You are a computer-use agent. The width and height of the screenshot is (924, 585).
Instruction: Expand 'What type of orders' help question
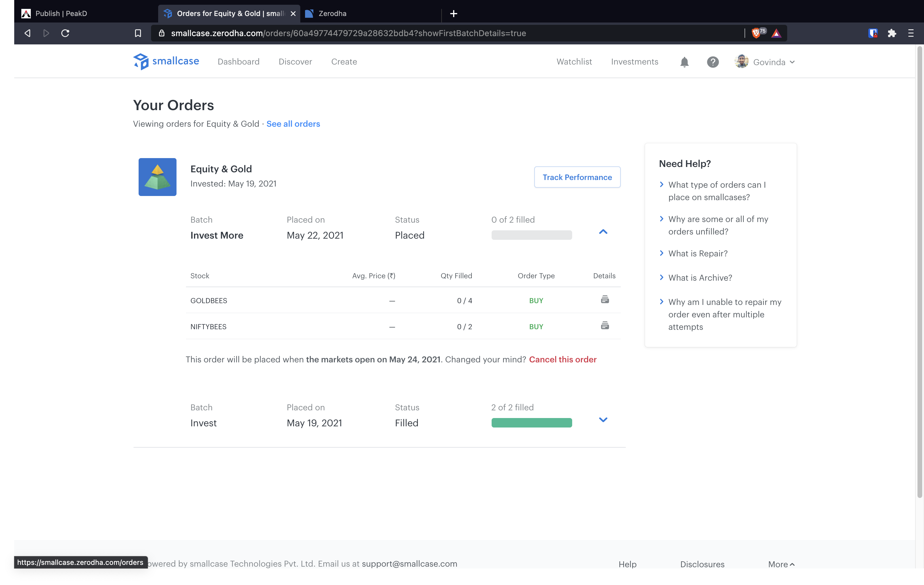pos(717,191)
